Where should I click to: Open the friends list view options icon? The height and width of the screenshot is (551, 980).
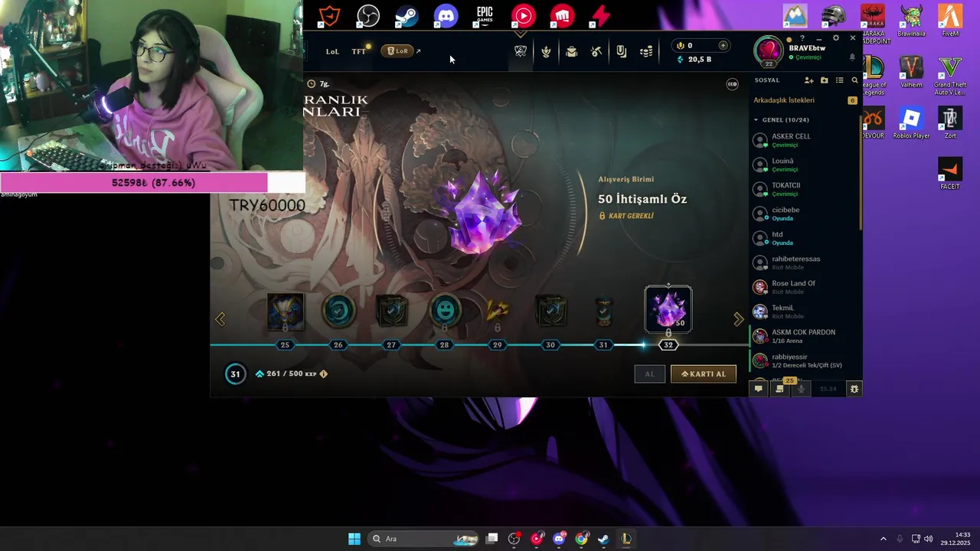click(x=839, y=80)
